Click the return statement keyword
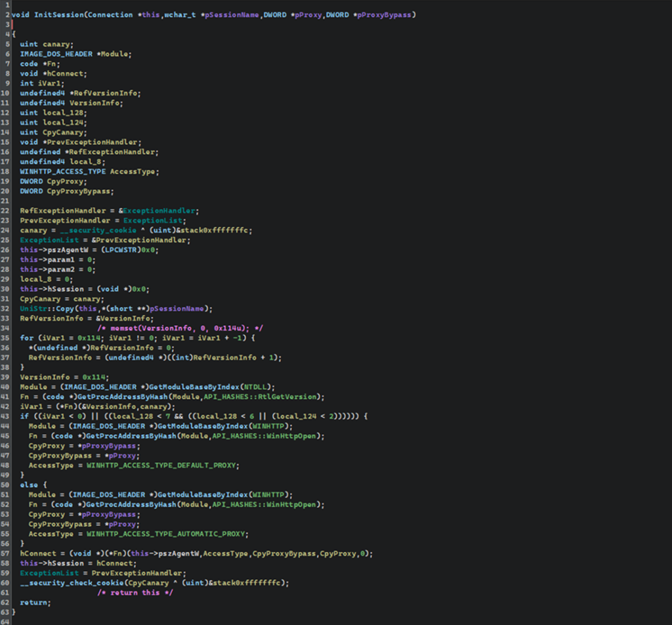Viewport: 672px width, 625px height. pos(33,602)
